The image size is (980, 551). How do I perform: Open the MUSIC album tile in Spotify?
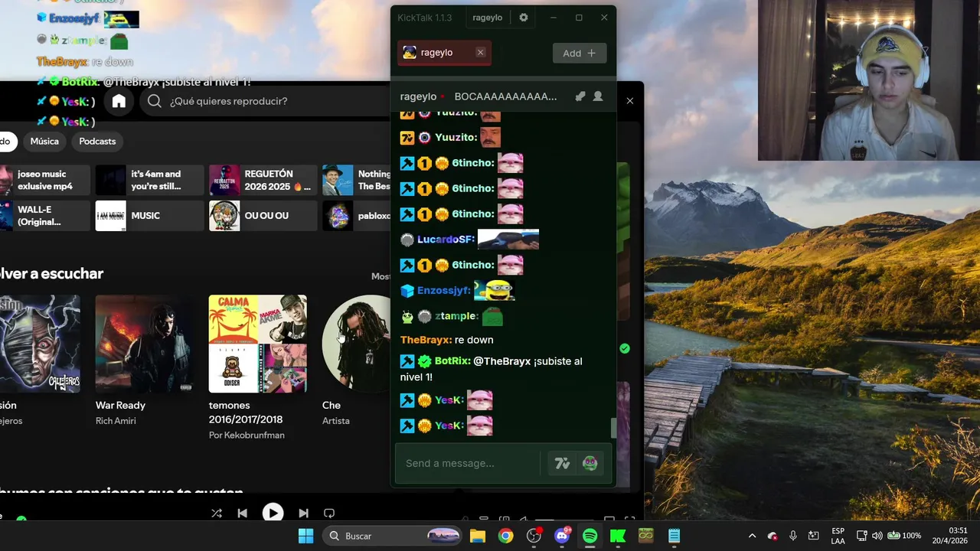tap(149, 216)
